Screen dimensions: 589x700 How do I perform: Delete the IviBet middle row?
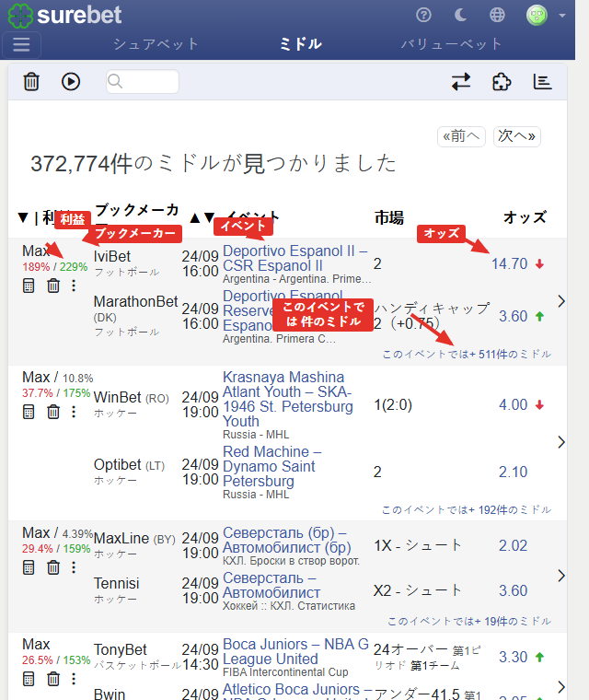tap(53, 286)
